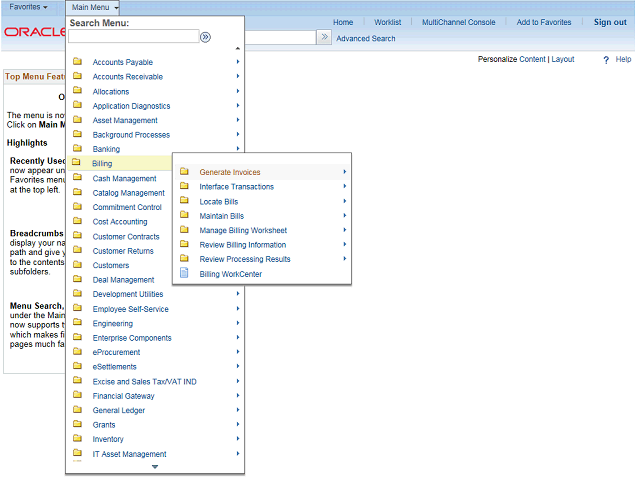The height and width of the screenshot is (480, 640).
Task: Click the Home link
Action: [x=343, y=22]
